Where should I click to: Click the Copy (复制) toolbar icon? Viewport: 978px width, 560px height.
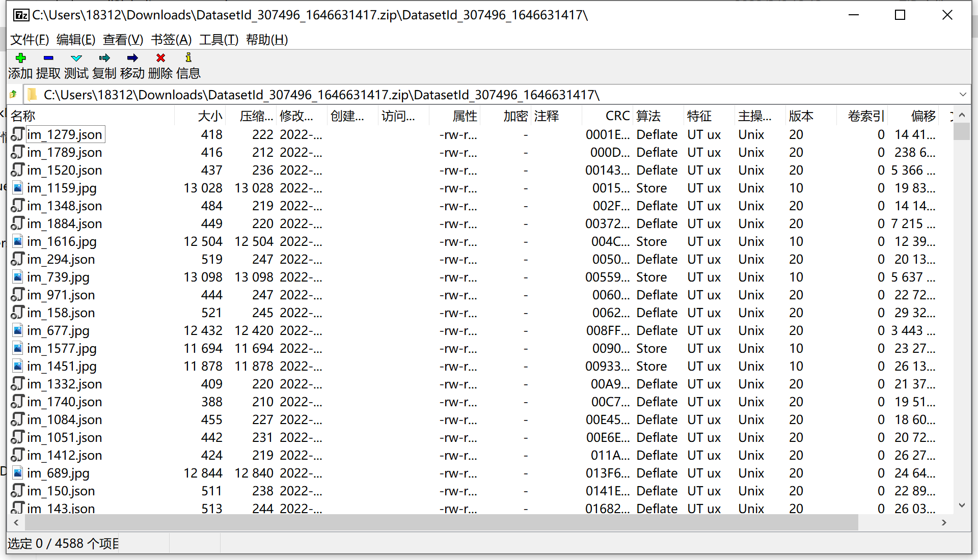[104, 58]
